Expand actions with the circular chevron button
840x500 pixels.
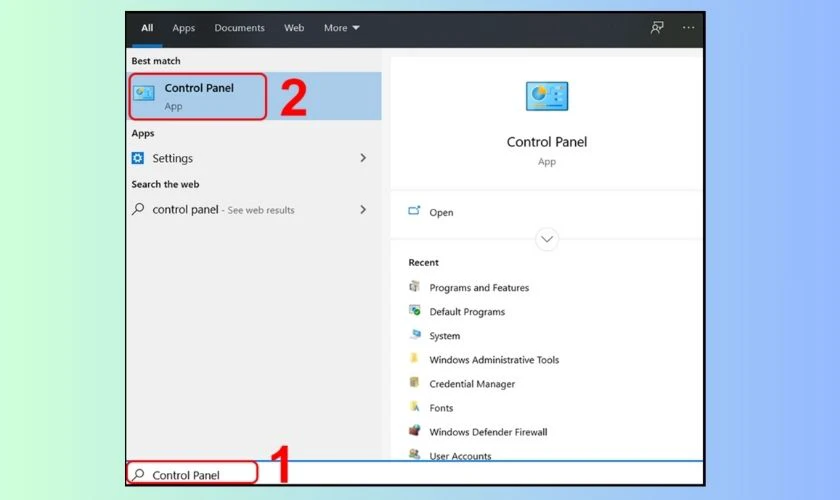(x=547, y=240)
